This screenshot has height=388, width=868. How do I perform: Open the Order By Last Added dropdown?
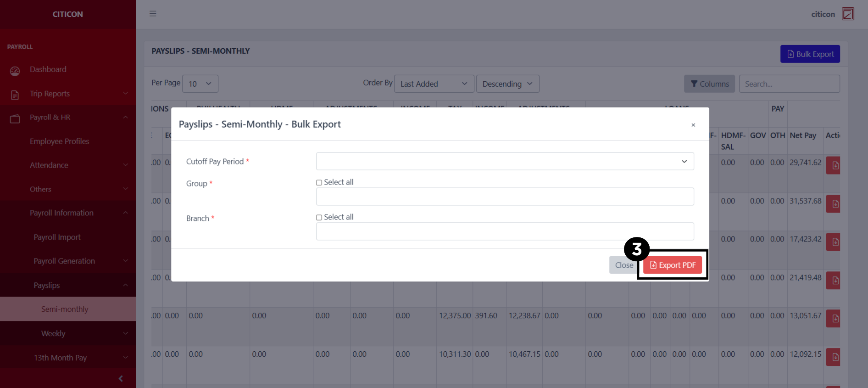[x=434, y=84]
